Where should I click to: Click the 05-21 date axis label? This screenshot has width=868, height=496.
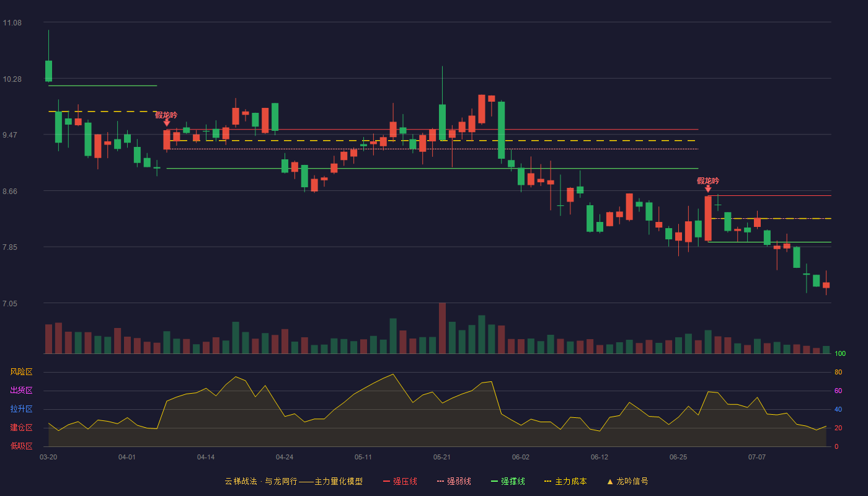coord(442,457)
